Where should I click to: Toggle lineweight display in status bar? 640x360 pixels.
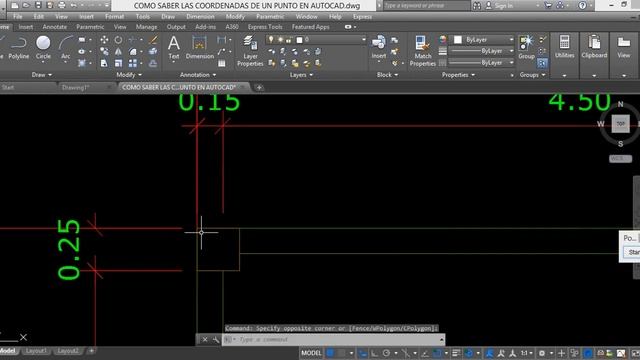click(456, 353)
